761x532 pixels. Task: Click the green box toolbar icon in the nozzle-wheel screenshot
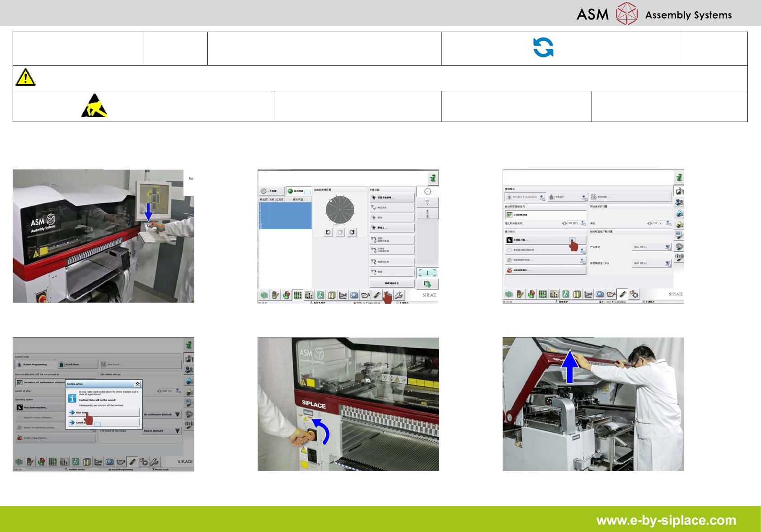[x=264, y=295]
